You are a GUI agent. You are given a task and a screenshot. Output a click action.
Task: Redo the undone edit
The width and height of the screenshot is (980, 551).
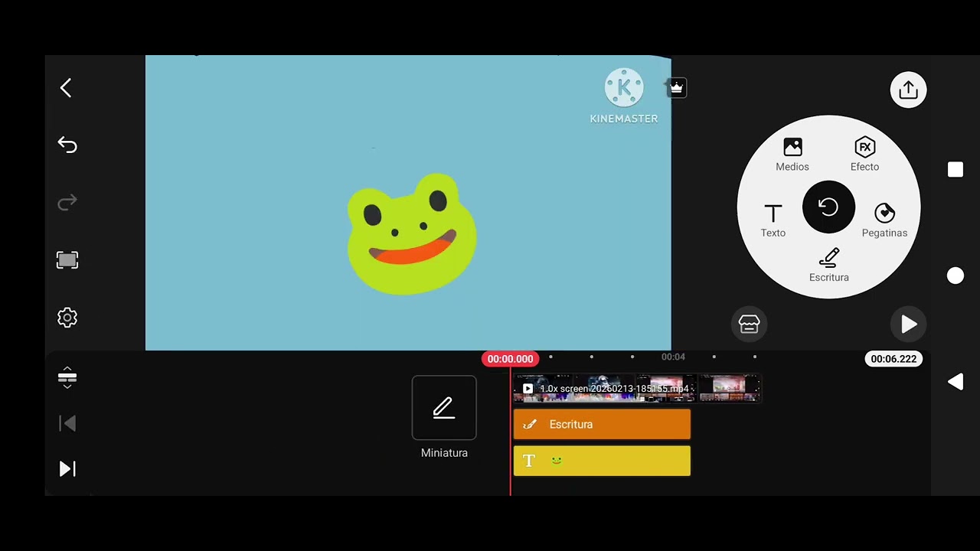(67, 203)
